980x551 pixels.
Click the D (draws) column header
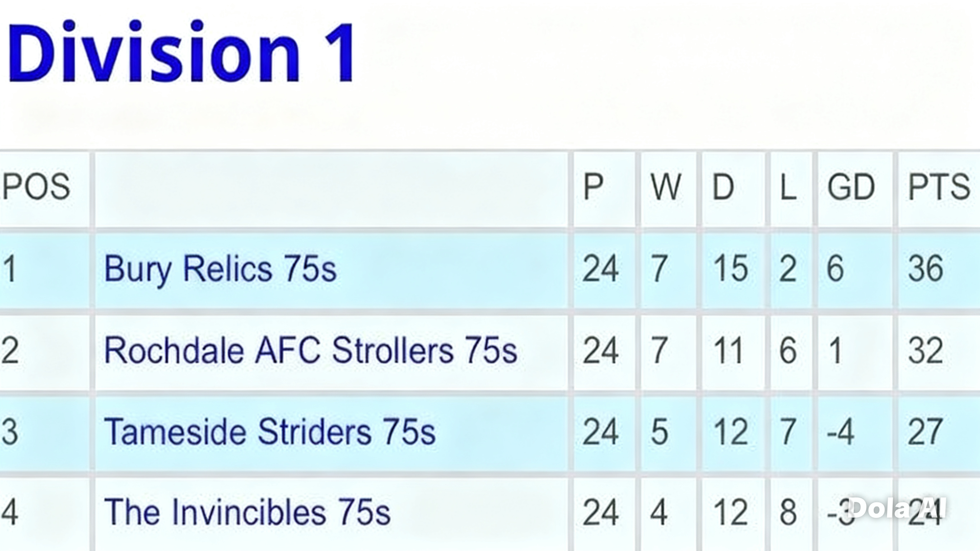tap(723, 186)
